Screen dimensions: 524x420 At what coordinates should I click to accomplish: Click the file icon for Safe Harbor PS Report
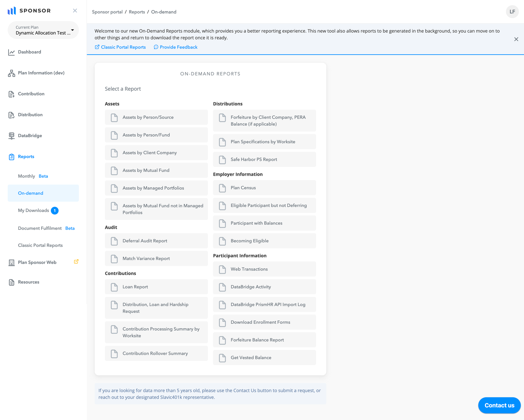(x=222, y=160)
